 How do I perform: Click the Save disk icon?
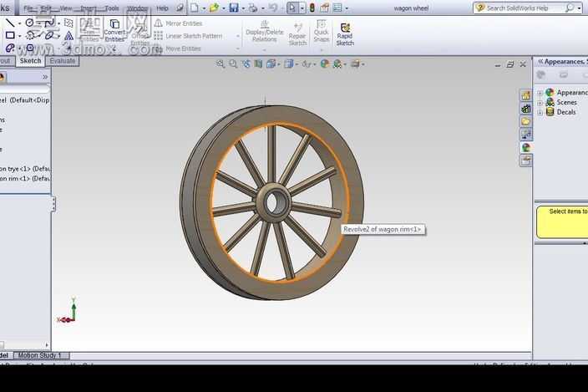(x=234, y=8)
